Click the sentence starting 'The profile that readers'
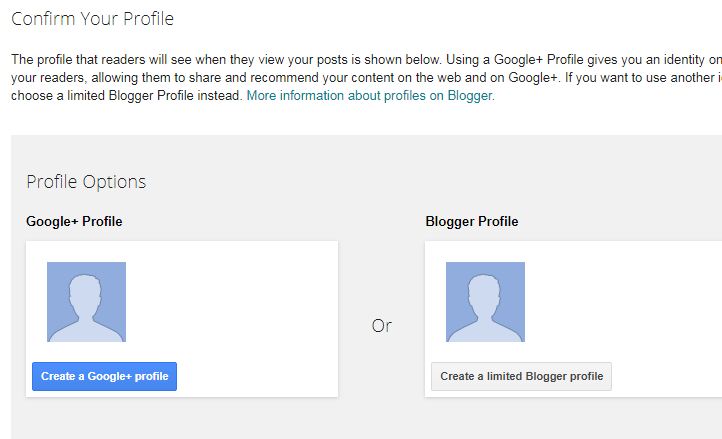Image resolution: width=722 pixels, height=439 pixels. pyautogui.click(x=150, y=59)
